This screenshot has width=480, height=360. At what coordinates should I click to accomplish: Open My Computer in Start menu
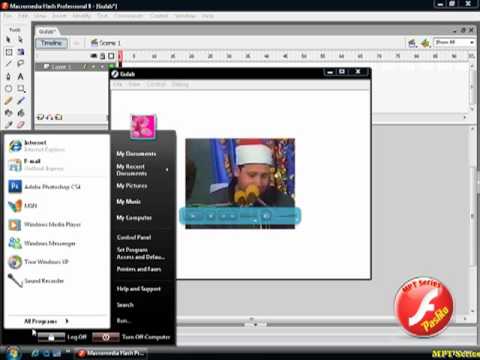(134, 218)
